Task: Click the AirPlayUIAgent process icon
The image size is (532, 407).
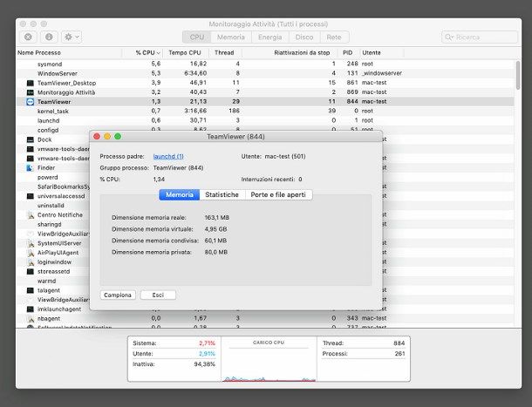Action: [x=31, y=253]
